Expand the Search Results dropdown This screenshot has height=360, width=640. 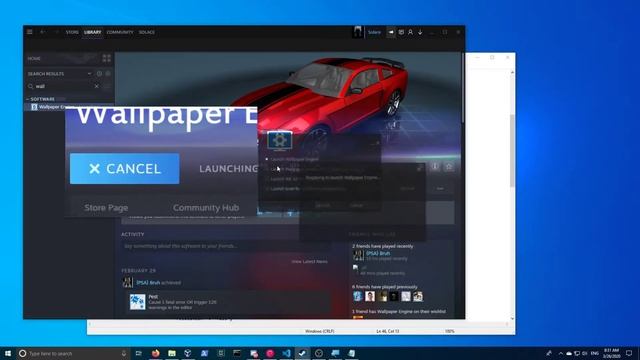pos(89,74)
